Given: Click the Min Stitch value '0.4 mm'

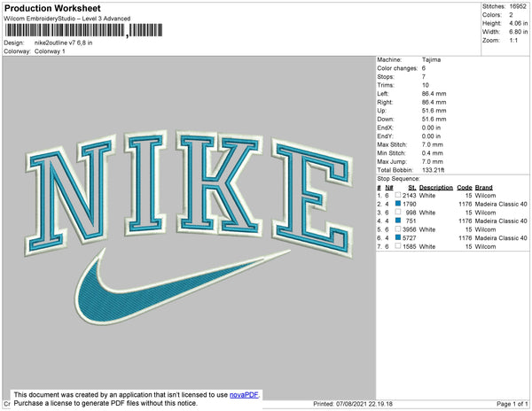Looking at the screenshot, I should [x=433, y=153].
